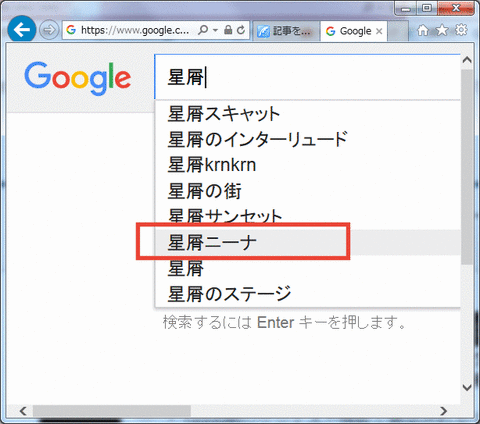Close the Google tab
This screenshot has width=480, height=424.
point(379,31)
